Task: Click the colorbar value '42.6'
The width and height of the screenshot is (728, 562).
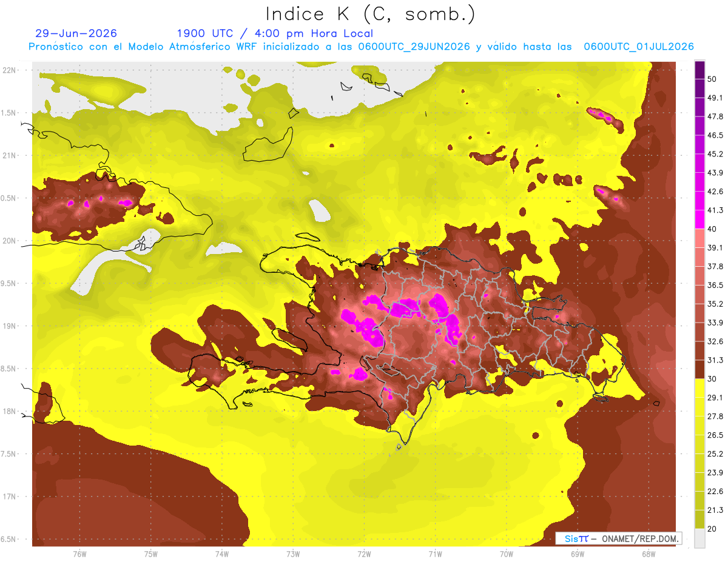Action: 715,192
